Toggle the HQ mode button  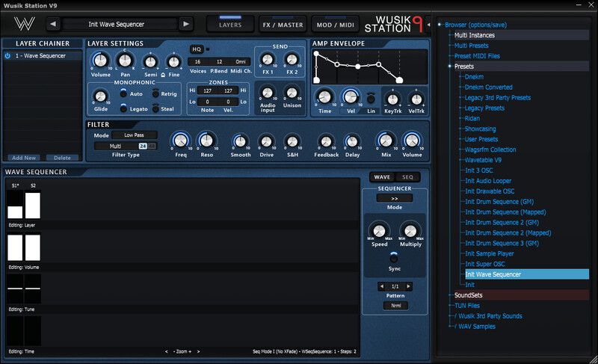click(197, 49)
